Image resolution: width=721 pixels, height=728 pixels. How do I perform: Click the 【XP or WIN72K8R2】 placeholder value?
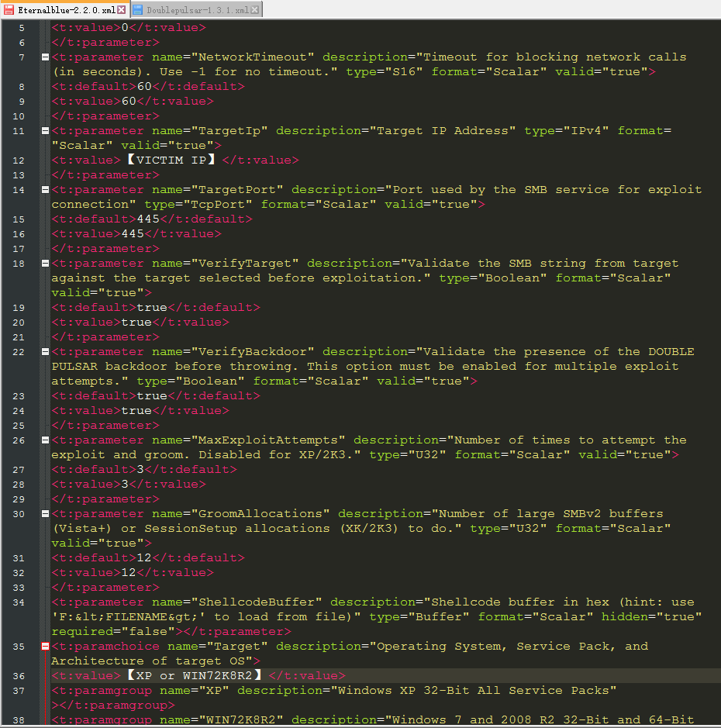pyautogui.click(x=195, y=675)
